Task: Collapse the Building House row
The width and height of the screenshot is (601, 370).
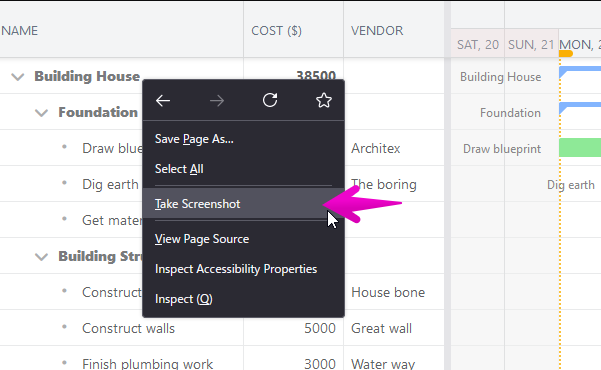Action: (x=18, y=77)
